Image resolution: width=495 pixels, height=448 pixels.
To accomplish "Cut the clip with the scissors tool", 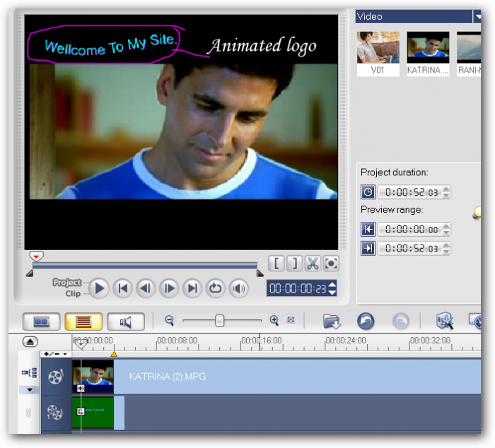I will (313, 263).
